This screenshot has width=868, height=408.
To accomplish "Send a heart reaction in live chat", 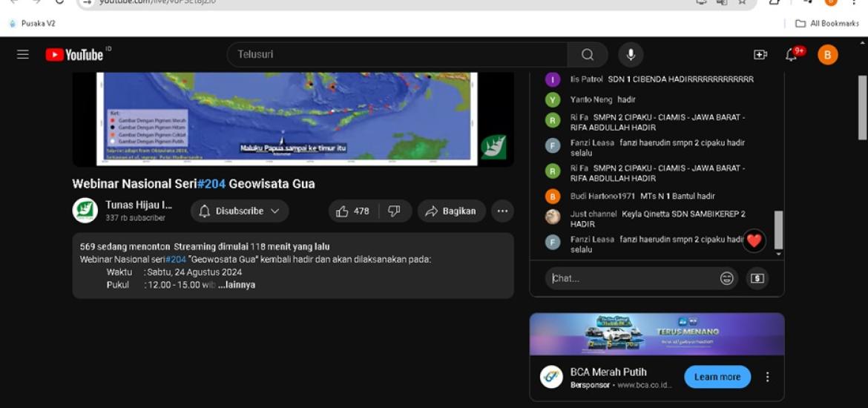I will coord(754,241).
